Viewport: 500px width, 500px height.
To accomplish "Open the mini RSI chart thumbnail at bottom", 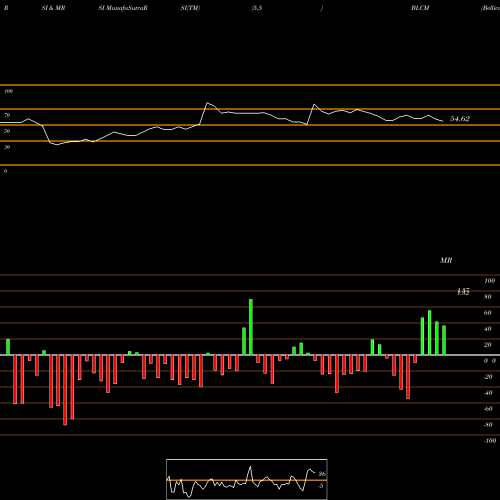I will (247, 479).
